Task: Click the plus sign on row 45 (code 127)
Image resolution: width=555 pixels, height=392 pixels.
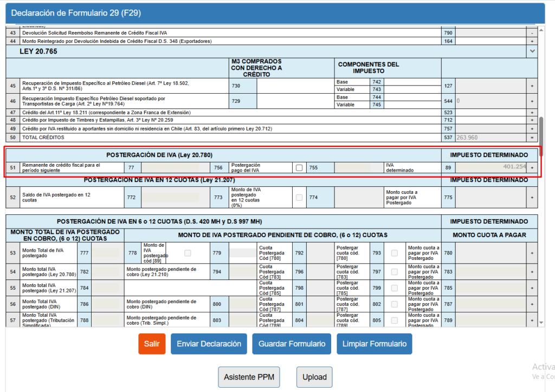Action: pyautogui.click(x=532, y=86)
